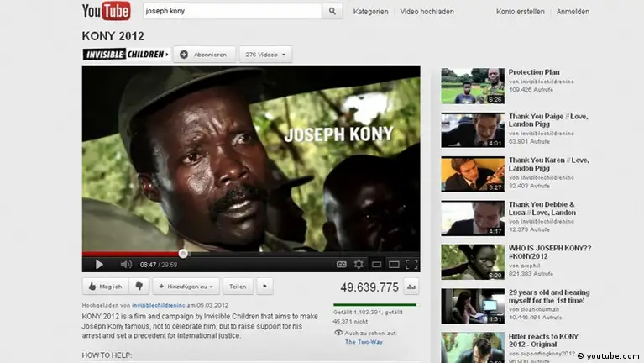Click the YouTube logo
This screenshot has height=363, width=644.
tap(106, 11)
